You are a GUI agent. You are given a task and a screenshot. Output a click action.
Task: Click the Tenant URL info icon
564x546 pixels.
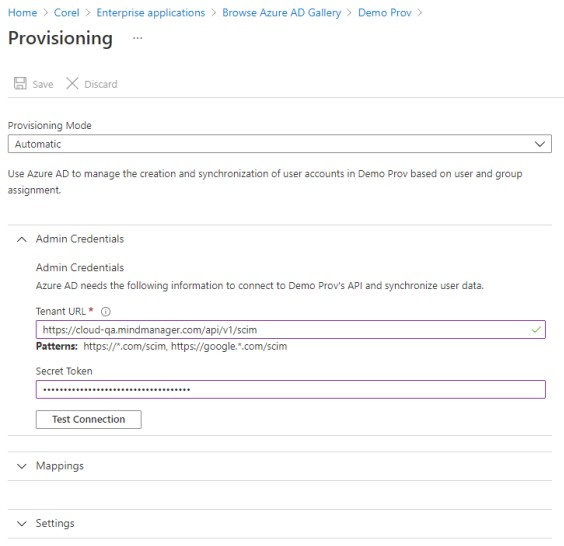coord(105,311)
